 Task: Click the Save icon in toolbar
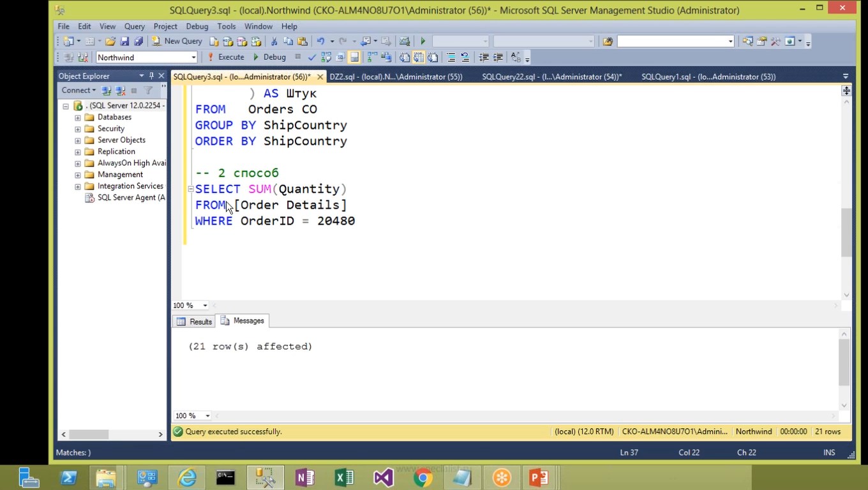pyautogui.click(x=124, y=41)
